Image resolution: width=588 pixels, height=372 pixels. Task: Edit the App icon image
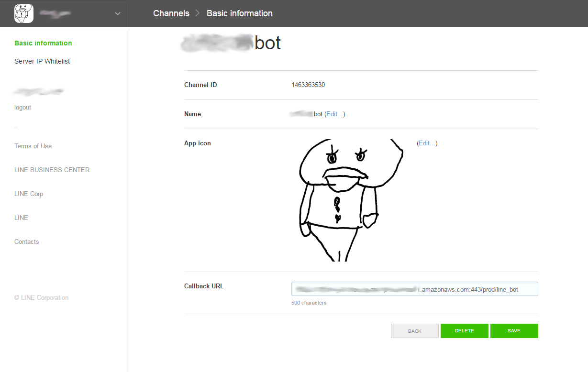click(x=427, y=143)
